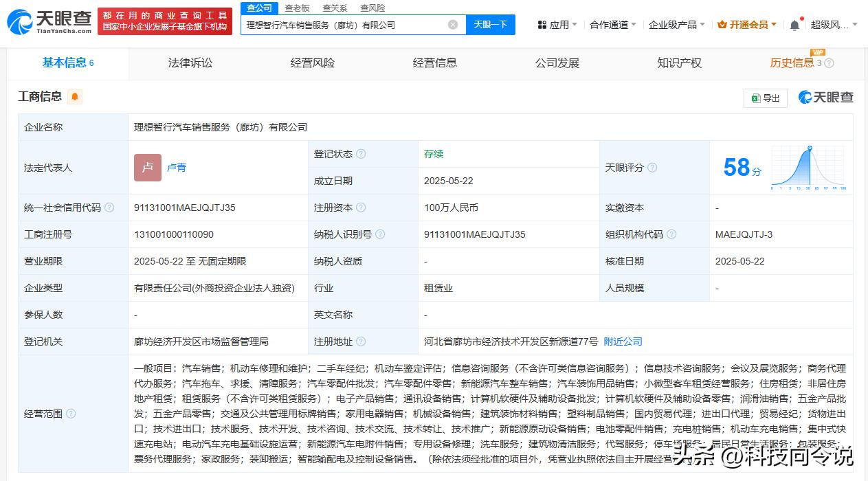Switch to 查老板 search tab

coord(297,8)
